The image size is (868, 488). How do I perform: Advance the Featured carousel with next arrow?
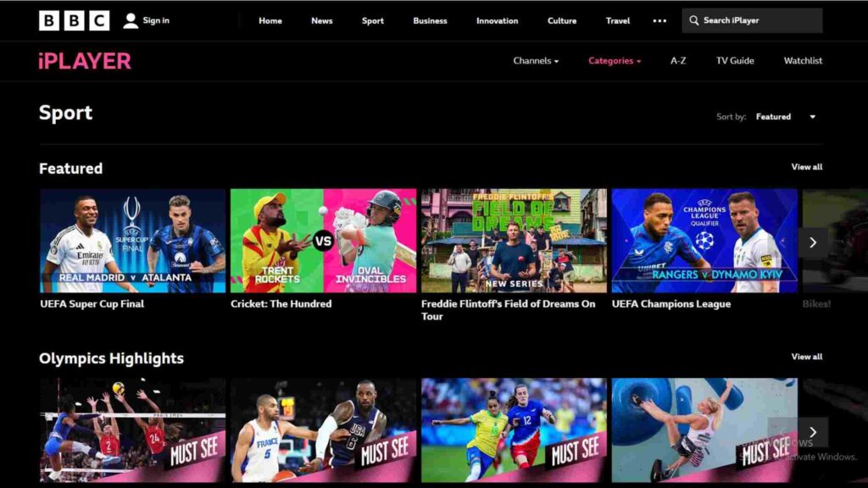[x=812, y=241]
